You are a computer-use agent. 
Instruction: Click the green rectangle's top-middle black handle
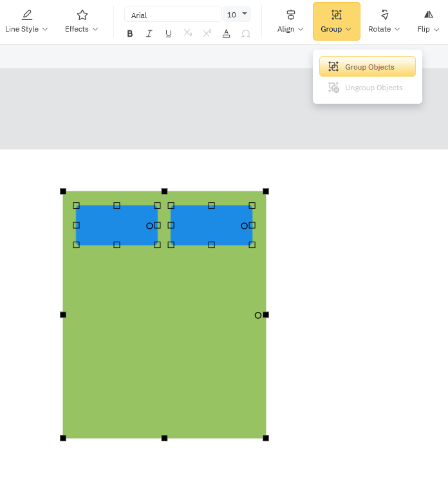click(165, 191)
